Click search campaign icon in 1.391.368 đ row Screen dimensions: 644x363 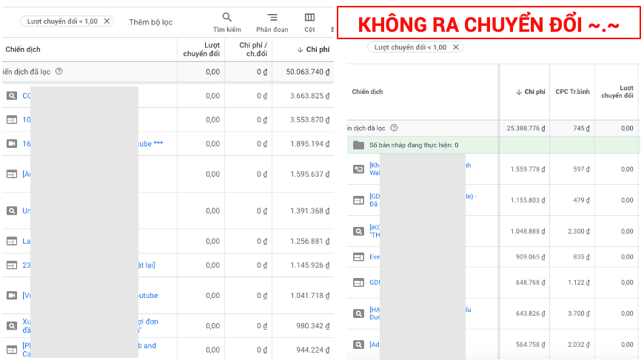[x=12, y=211]
